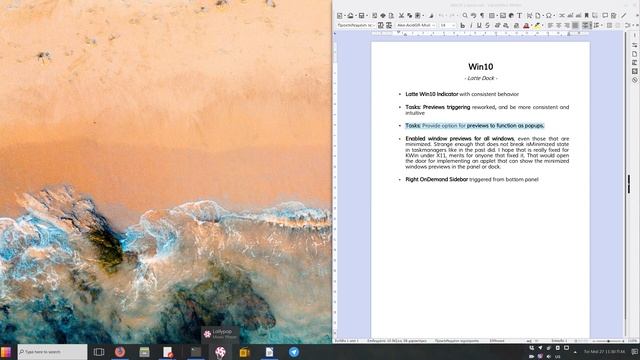Click the Insert image icon
The image size is (640, 360).
coord(503,16)
